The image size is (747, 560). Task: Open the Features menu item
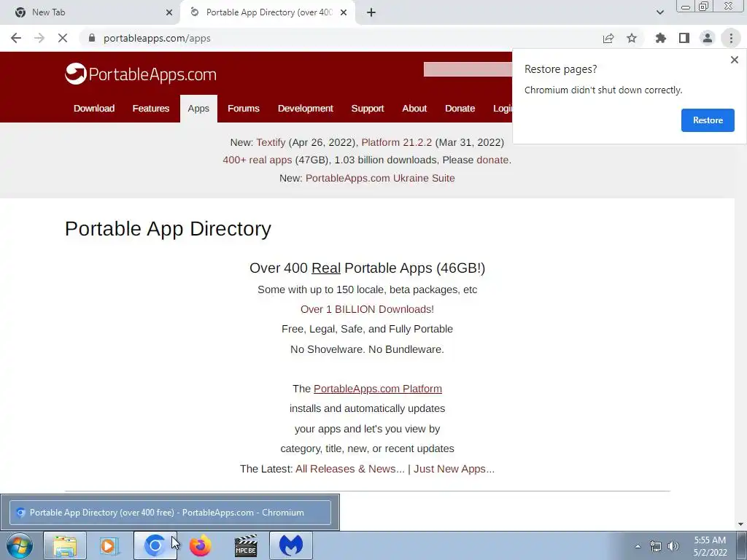pyautogui.click(x=150, y=109)
